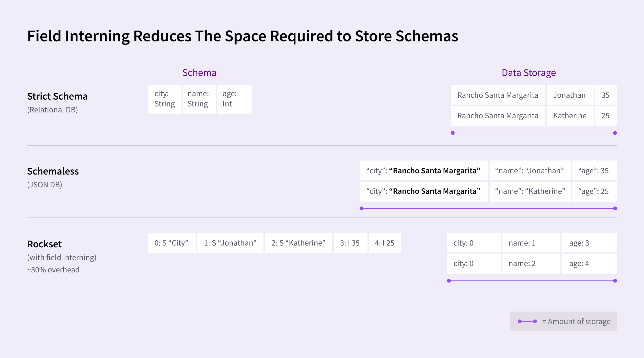Click the interned field '3: I 35'
This screenshot has height=358, width=644.
350,243
